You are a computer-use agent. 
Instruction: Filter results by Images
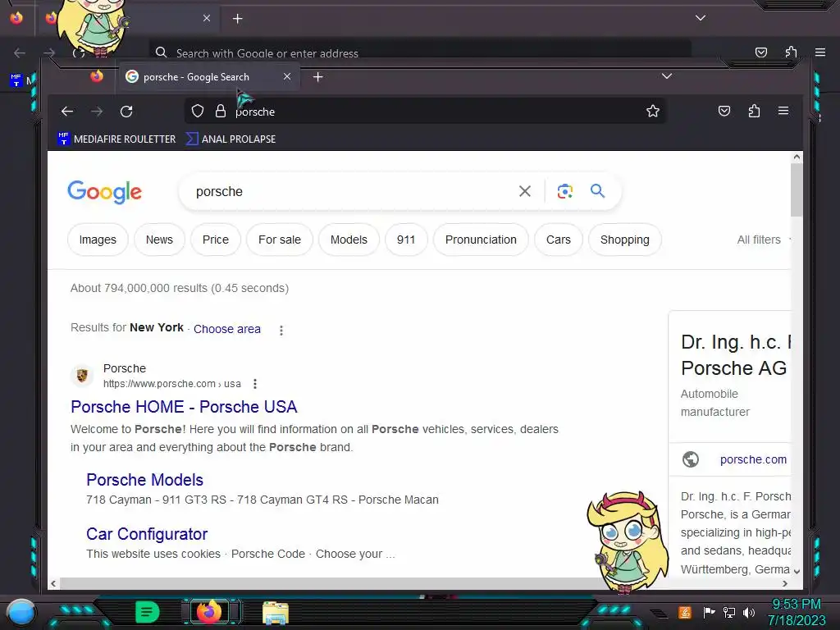(x=98, y=240)
